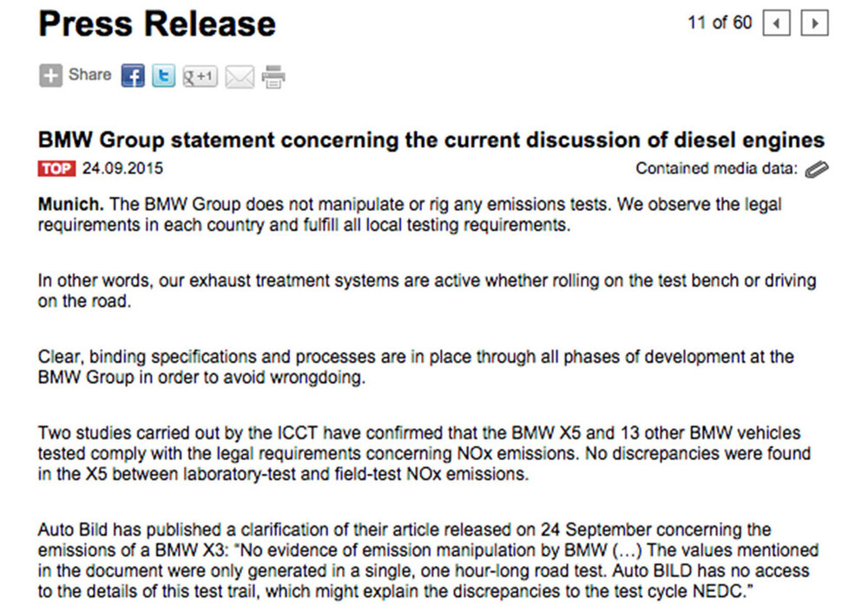Click the "Press Release" page heading
Viewport: 868px width, 612px height.
[157, 24]
